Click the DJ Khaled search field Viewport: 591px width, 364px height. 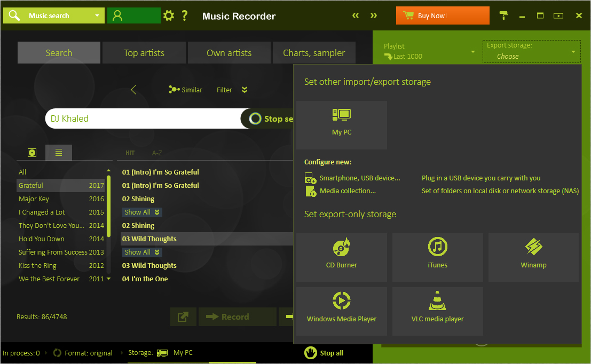(x=143, y=118)
